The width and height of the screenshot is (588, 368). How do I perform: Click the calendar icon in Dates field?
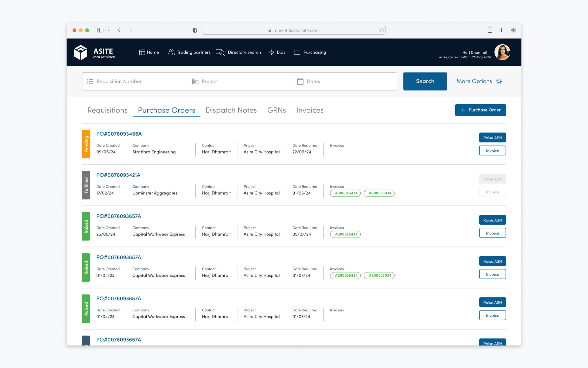300,81
